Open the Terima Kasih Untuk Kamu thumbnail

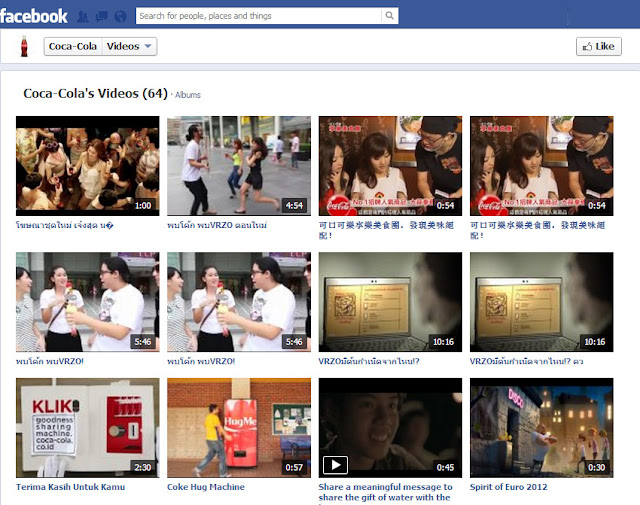coord(87,427)
